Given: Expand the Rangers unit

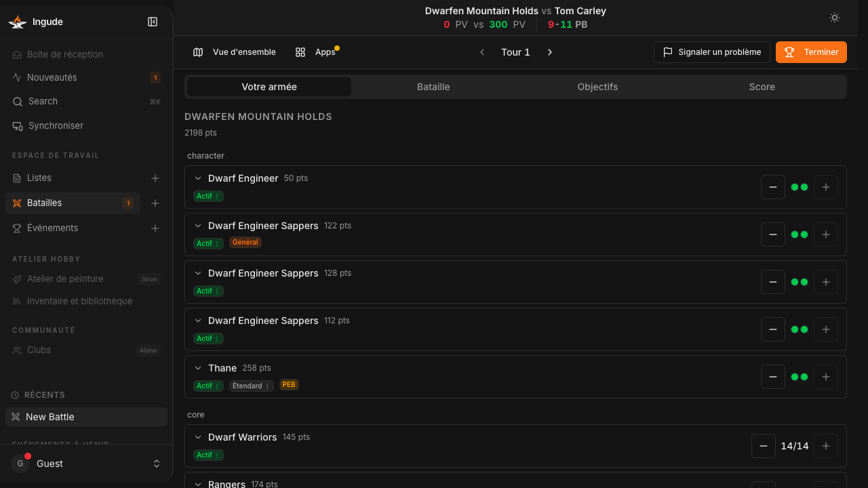Looking at the screenshot, I should 198,484.
